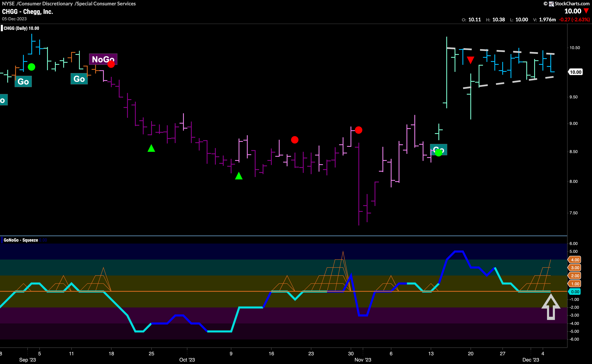
Task: Click the Volume value 1.976m
Action: (547, 19)
